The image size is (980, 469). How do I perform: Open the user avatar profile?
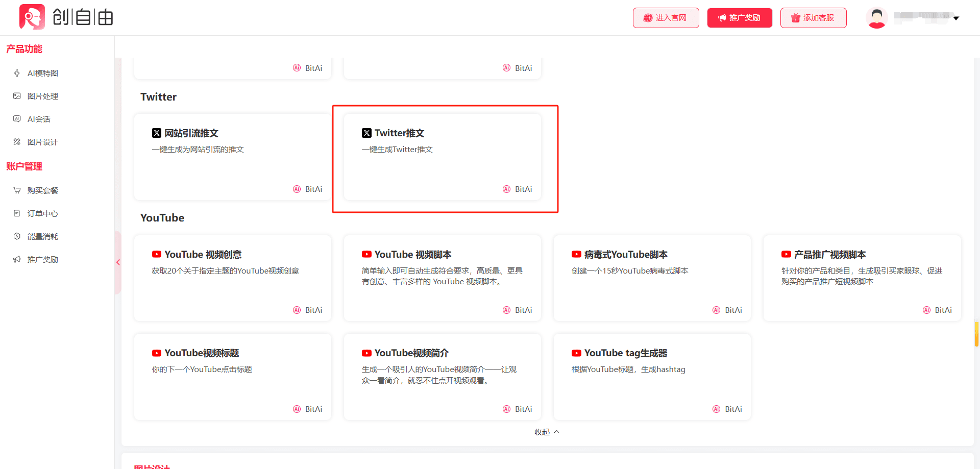coord(876,18)
